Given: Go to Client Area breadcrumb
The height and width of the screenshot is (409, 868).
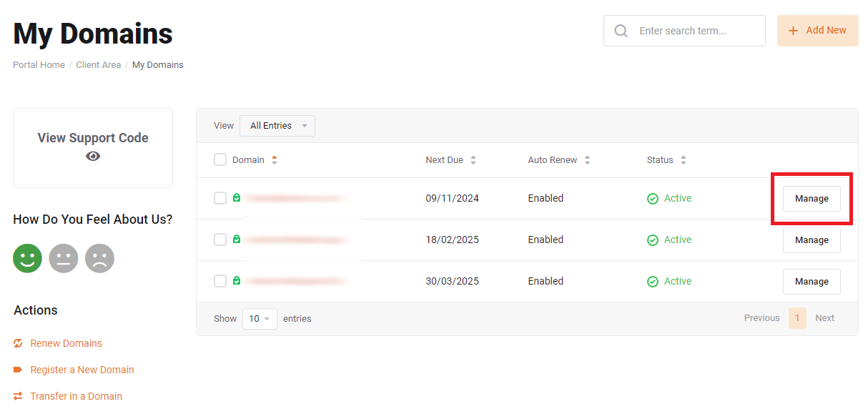Looking at the screenshot, I should coord(99,65).
